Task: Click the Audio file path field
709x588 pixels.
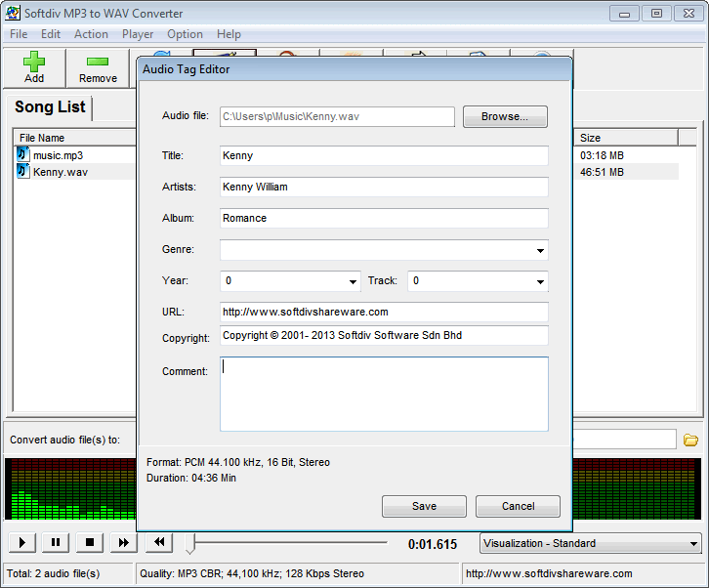Action: point(337,116)
